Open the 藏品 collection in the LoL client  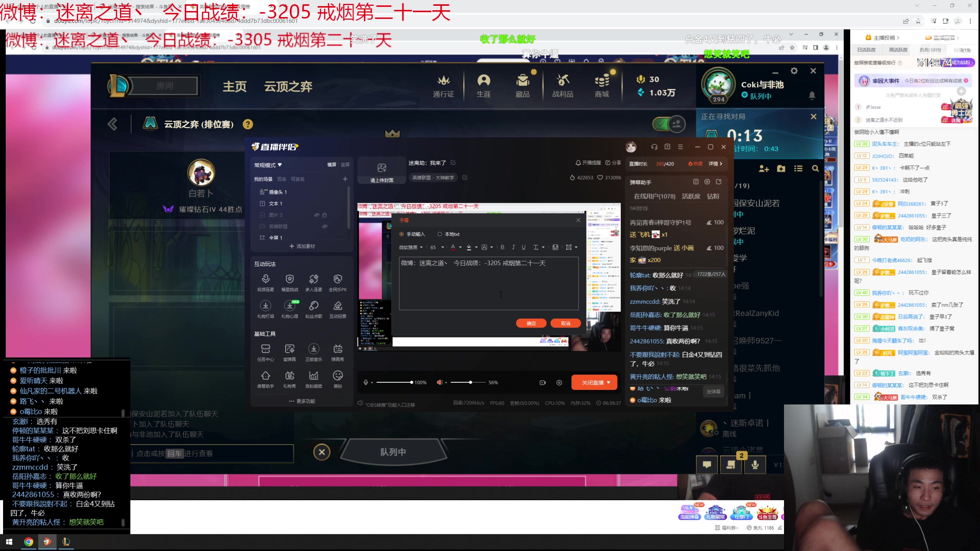tap(523, 85)
